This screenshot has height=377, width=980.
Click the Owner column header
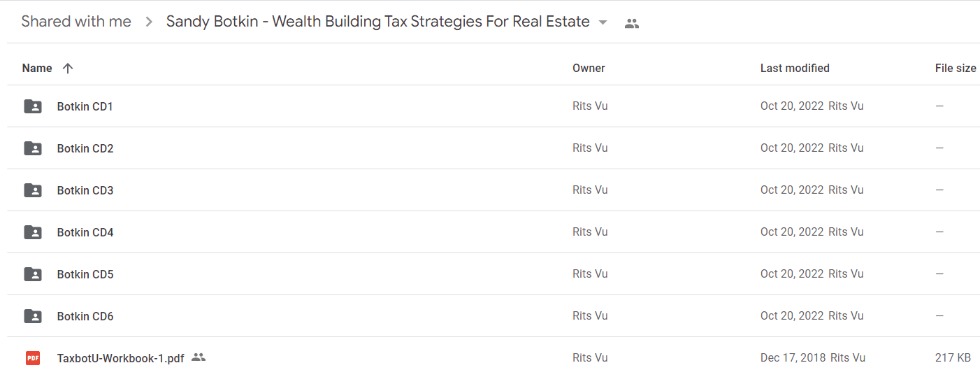pyautogui.click(x=589, y=69)
